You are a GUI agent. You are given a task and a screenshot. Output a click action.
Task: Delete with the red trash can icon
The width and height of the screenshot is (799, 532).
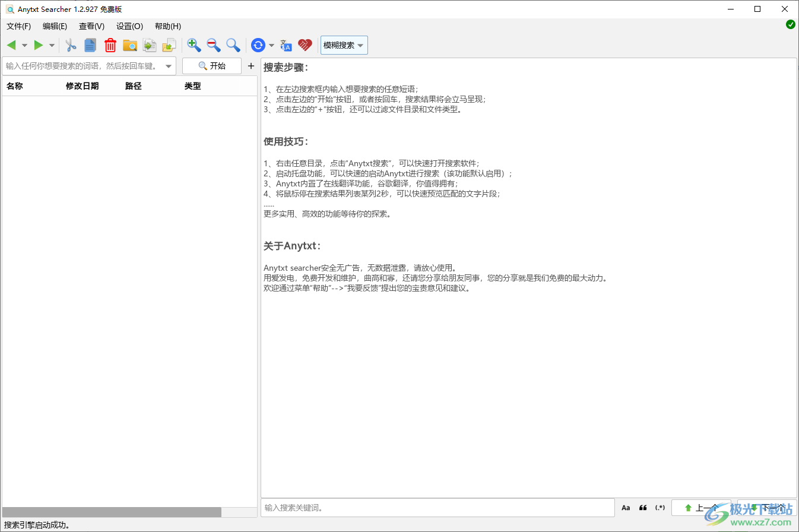point(110,45)
